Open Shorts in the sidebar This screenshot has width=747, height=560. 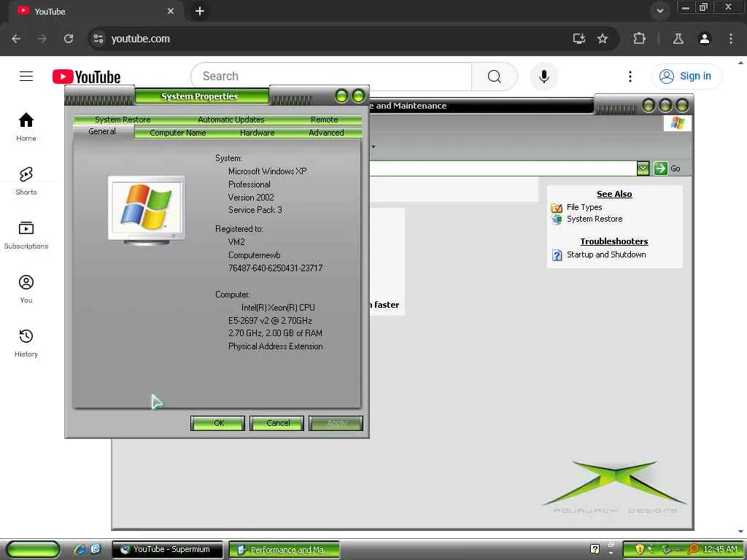(26, 181)
